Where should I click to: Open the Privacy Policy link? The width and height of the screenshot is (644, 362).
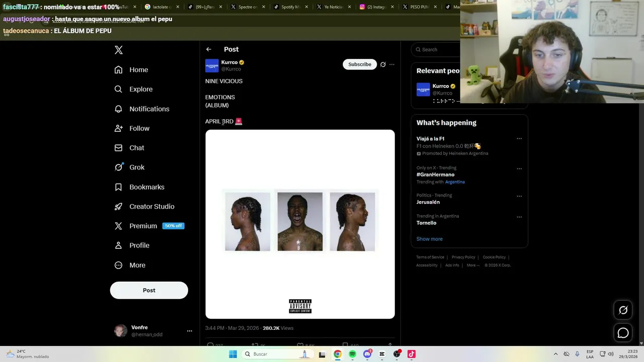[x=463, y=257]
